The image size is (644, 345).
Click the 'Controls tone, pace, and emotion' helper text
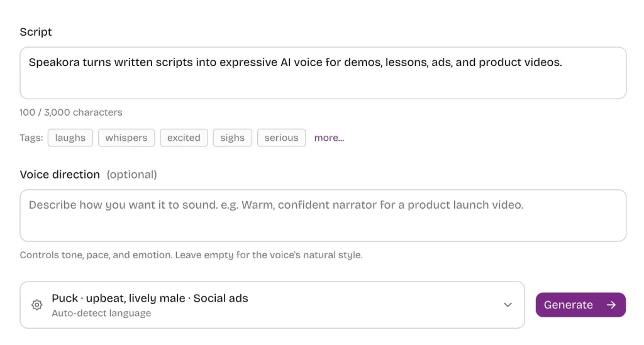pyautogui.click(x=191, y=255)
